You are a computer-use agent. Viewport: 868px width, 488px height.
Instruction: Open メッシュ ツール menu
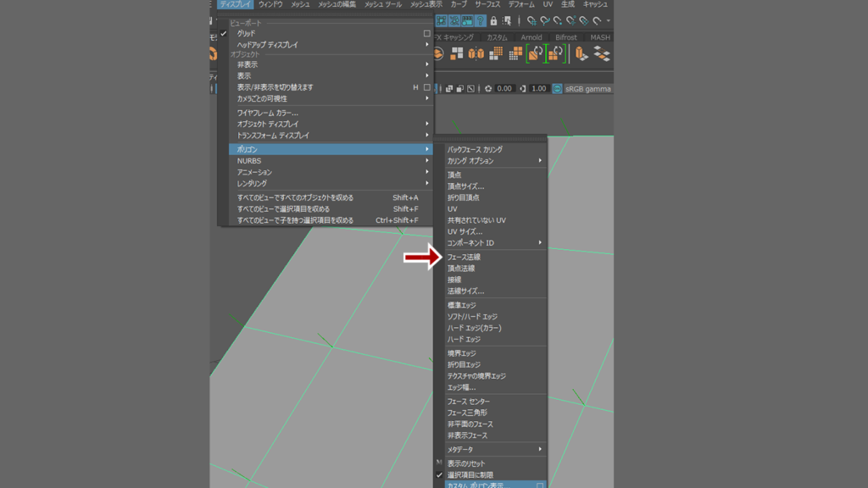[x=383, y=4]
